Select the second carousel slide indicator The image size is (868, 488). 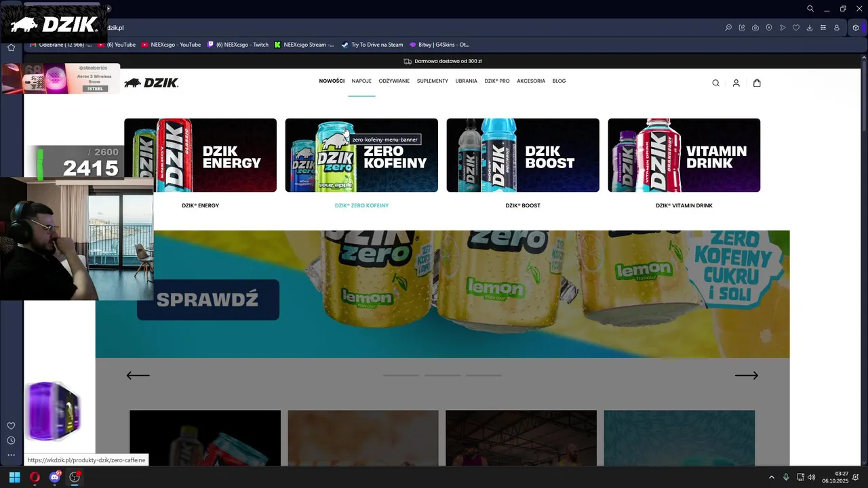coord(442,375)
